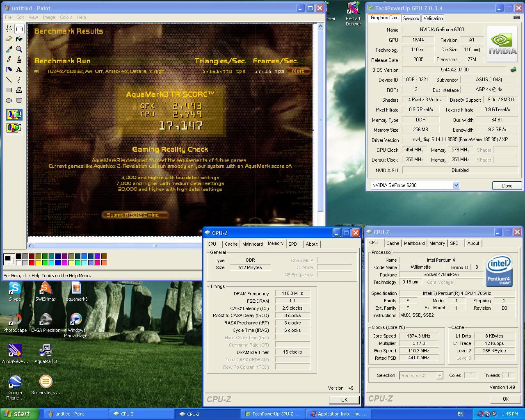Pick the magenta color swatch in Paint
525x420 pixels.
point(64,262)
